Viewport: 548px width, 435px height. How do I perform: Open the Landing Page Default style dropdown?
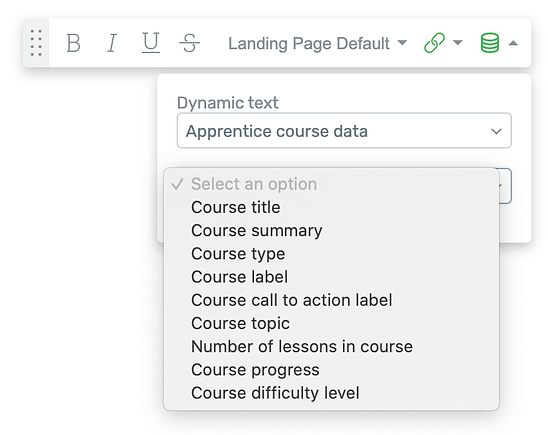(x=317, y=43)
